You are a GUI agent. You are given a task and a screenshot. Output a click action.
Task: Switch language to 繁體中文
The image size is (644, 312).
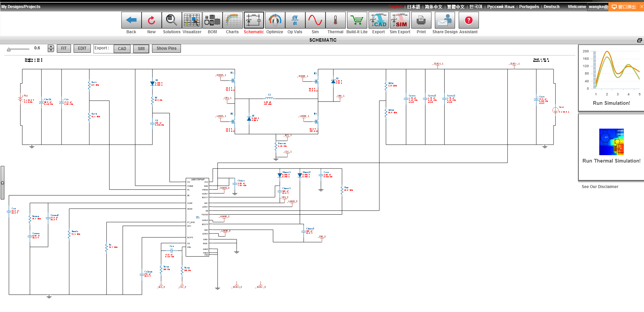point(456,7)
